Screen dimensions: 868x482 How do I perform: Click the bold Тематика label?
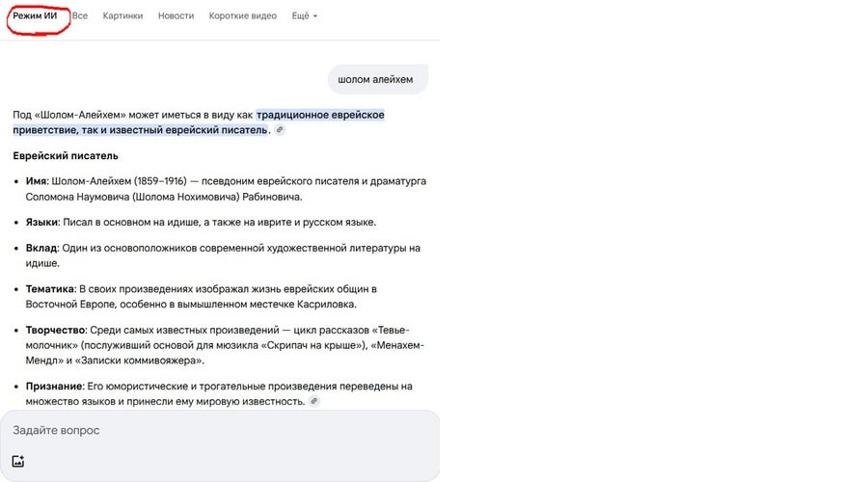(x=50, y=288)
